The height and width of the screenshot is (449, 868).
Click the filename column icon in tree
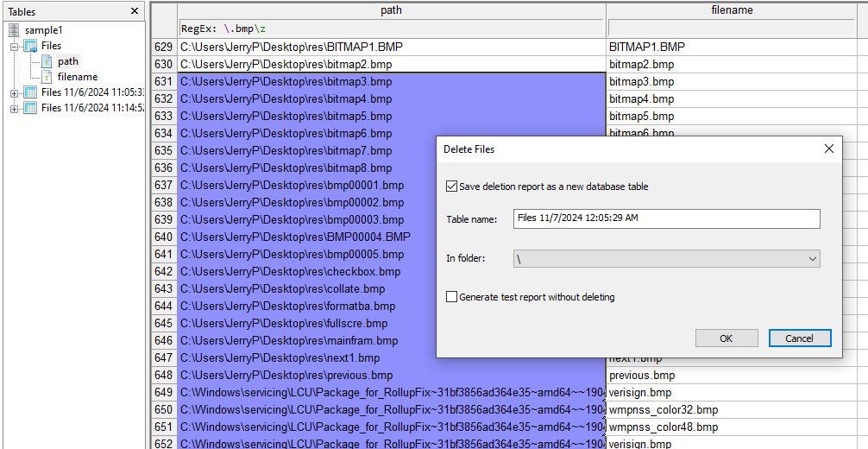tap(47, 77)
